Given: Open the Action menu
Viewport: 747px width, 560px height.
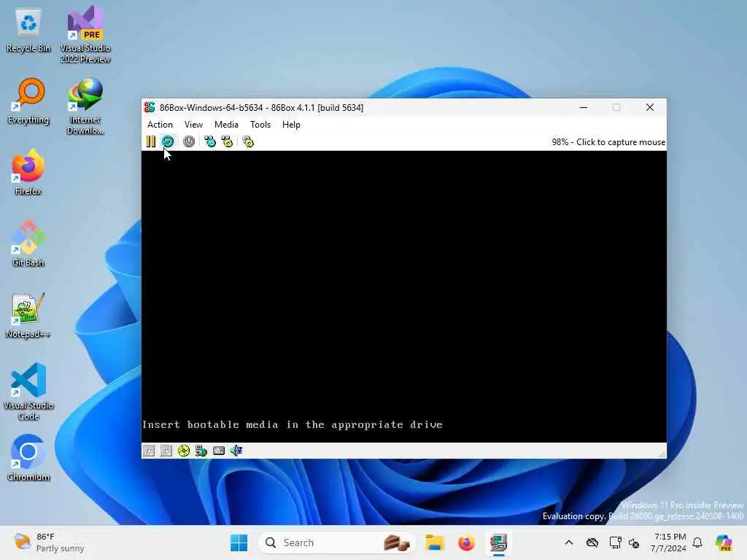Looking at the screenshot, I should [x=160, y=124].
